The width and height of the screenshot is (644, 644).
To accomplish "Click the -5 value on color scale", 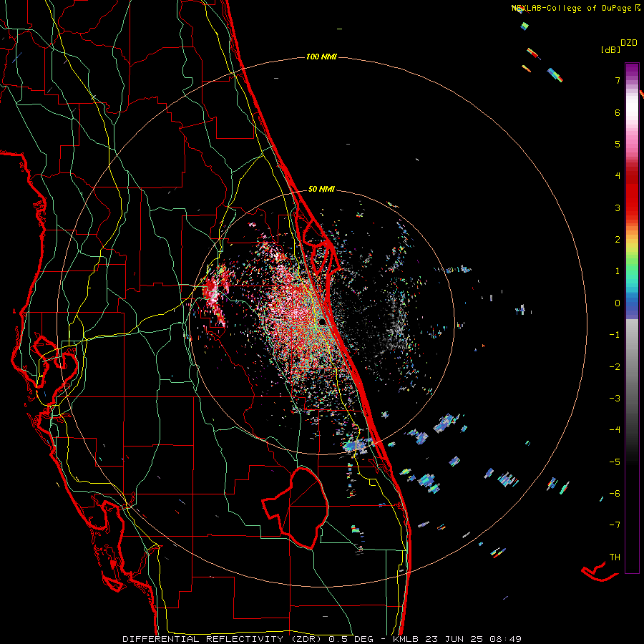I will click(x=615, y=462).
